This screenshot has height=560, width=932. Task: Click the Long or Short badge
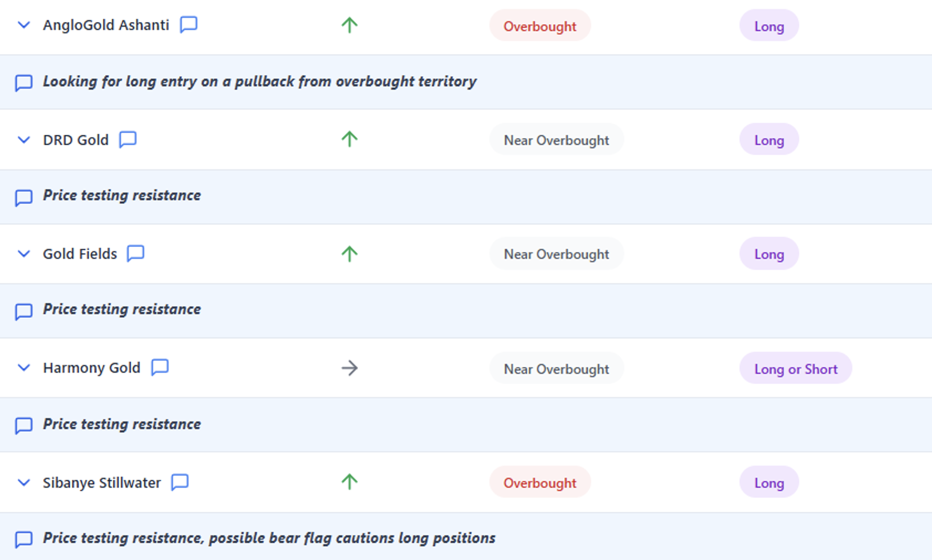pos(795,369)
